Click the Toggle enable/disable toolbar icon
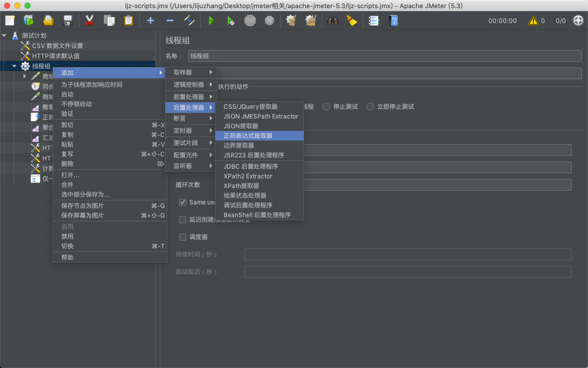 pos(189,20)
